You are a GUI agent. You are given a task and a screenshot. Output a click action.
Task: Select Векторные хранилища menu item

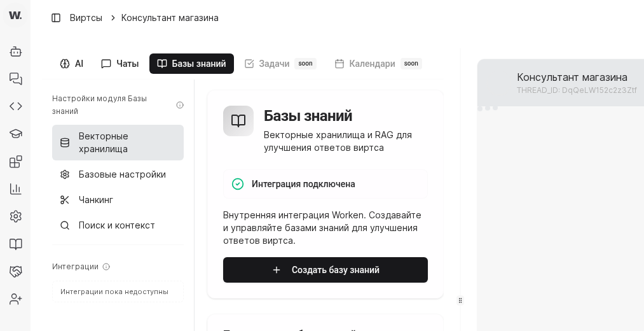click(x=118, y=143)
